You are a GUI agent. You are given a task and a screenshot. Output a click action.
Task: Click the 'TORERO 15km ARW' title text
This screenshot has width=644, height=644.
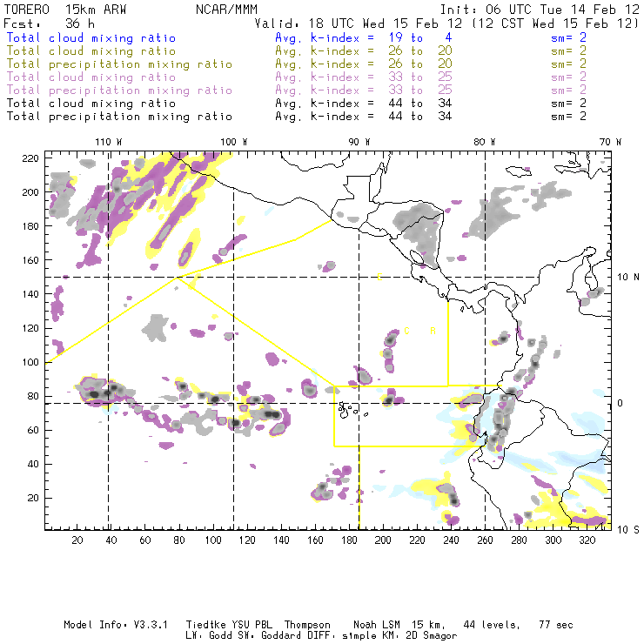click(x=65, y=10)
